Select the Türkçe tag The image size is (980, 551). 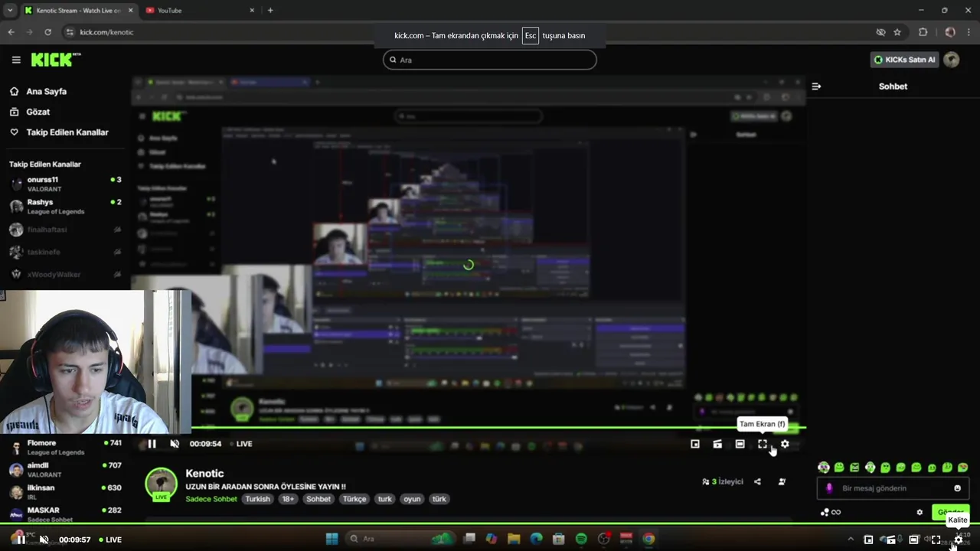354,499
